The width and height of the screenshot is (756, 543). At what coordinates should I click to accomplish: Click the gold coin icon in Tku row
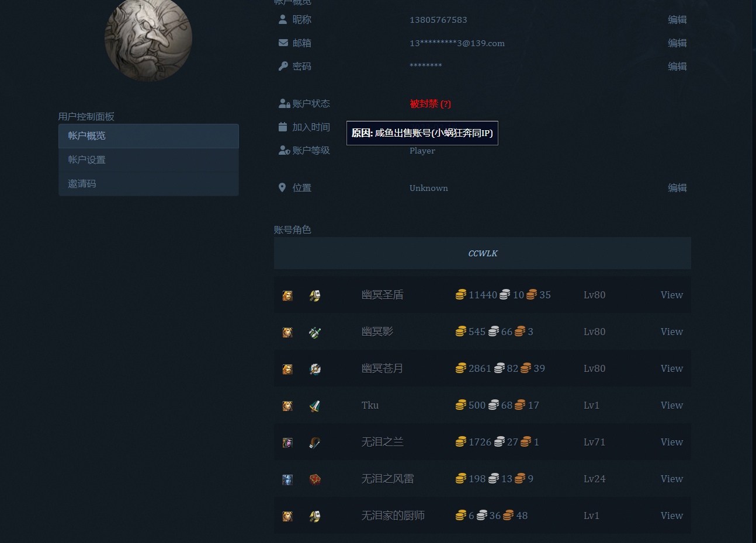[x=461, y=405]
